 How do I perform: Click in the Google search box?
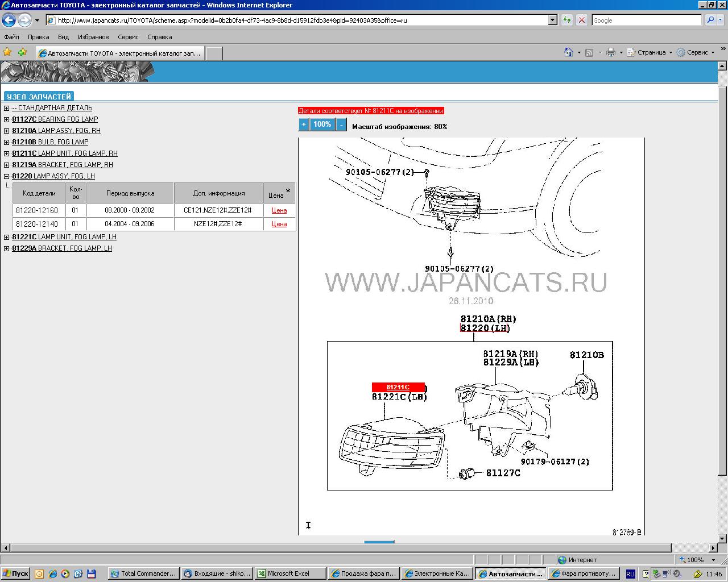(647, 20)
